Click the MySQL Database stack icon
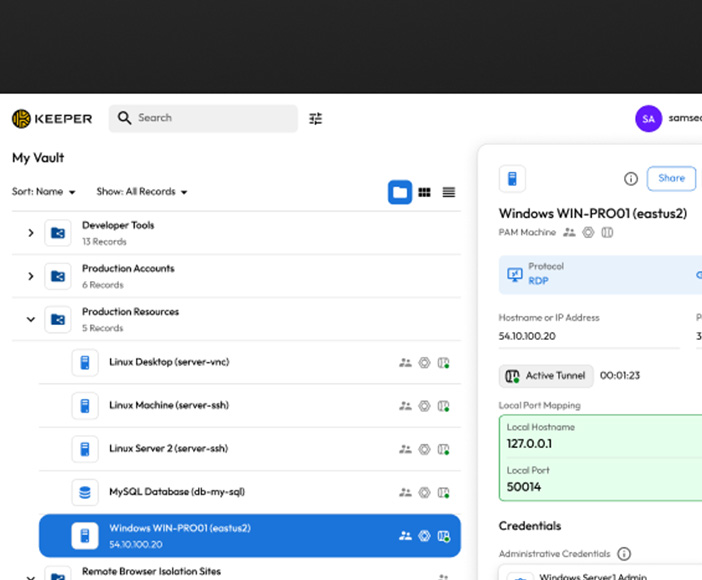 pos(85,492)
